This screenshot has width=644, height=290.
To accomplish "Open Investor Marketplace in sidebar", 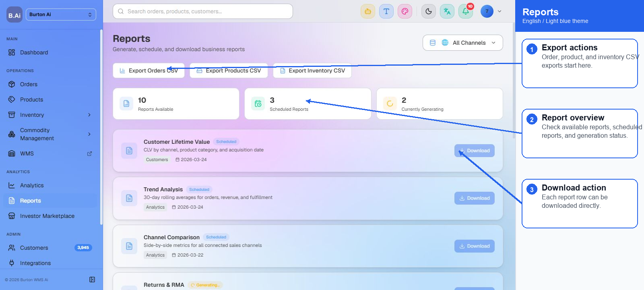I will (50, 216).
